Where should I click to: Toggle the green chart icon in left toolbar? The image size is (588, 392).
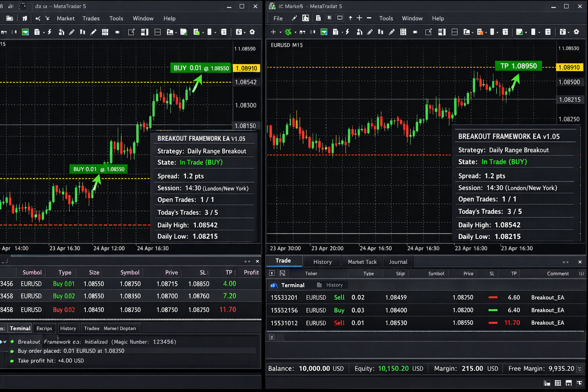coord(25,32)
